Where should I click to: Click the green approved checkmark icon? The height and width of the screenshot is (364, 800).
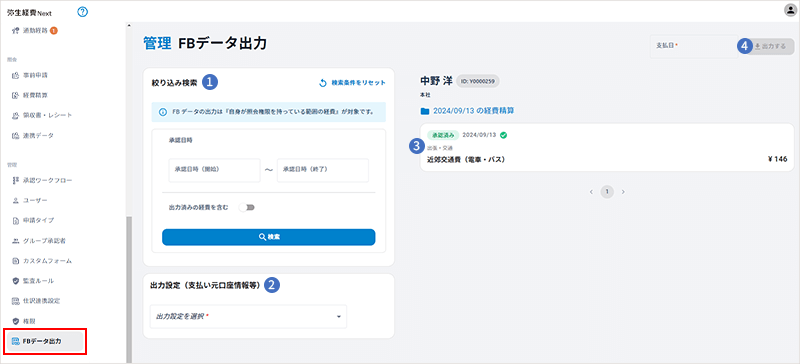pyautogui.click(x=503, y=135)
